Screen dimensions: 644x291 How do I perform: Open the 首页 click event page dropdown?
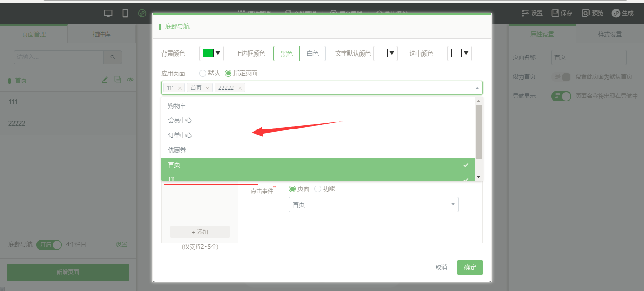(373, 205)
